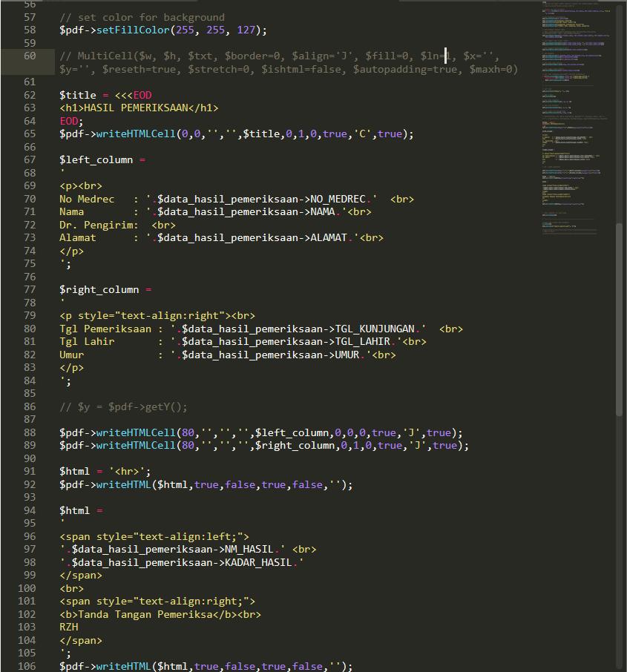Click 'Nama' label on line 71
The width and height of the screenshot is (627, 672).
tap(72, 212)
